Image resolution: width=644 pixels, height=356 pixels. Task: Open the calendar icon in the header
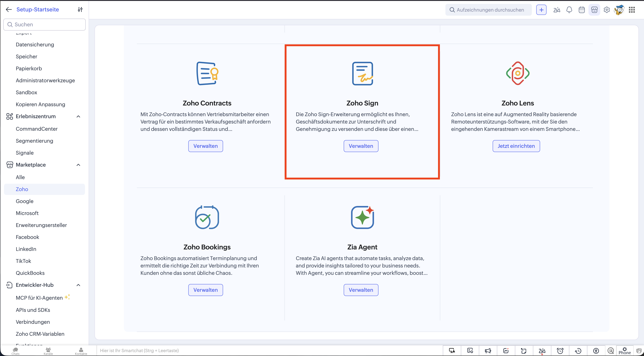pos(582,10)
